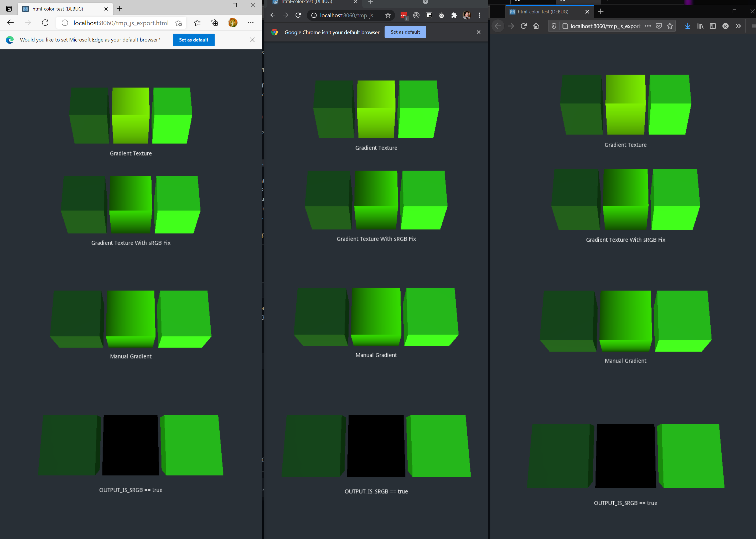The image size is (756, 539).
Task: Click Set as default in Edge's notification bar
Action: coord(193,40)
